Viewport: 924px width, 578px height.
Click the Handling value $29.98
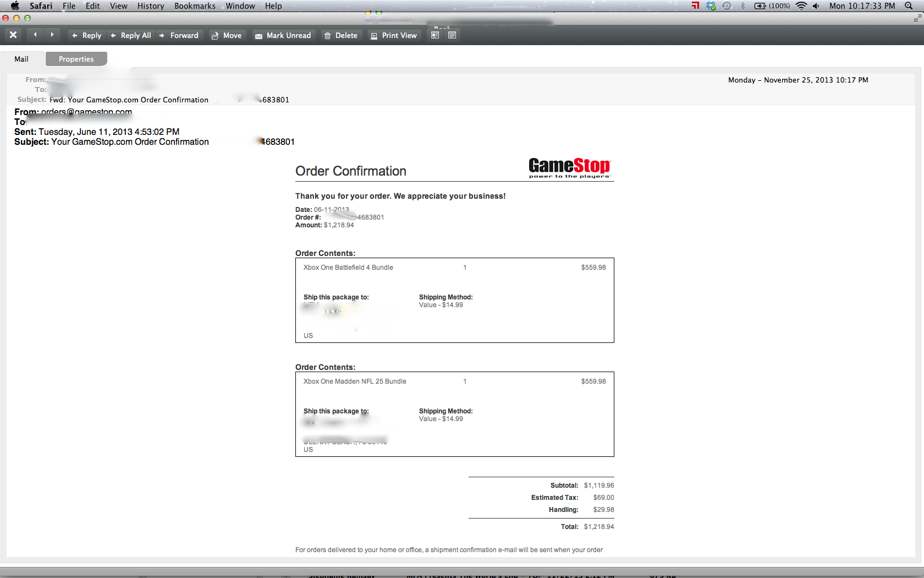point(603,510)
